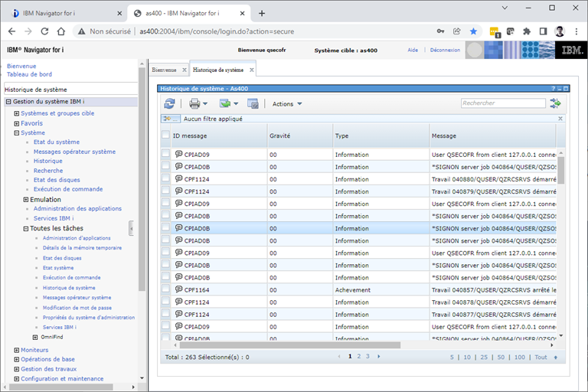Open Etat des disques under Système

56,180
